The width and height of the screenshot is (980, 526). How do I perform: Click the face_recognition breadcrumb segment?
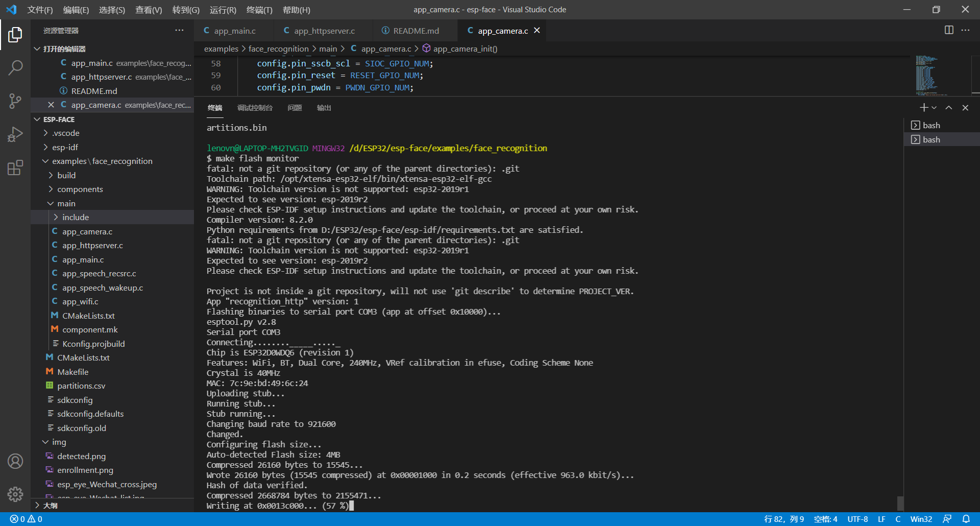click(278, 49)
